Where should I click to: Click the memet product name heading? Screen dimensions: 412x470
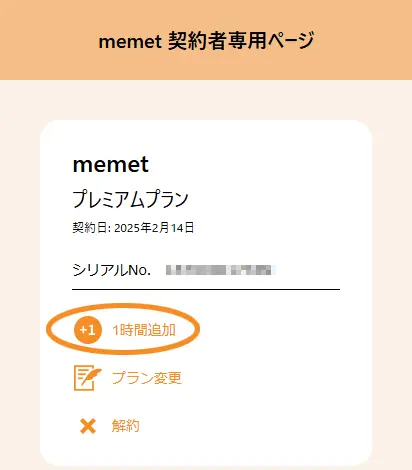(x=111, y=164)
